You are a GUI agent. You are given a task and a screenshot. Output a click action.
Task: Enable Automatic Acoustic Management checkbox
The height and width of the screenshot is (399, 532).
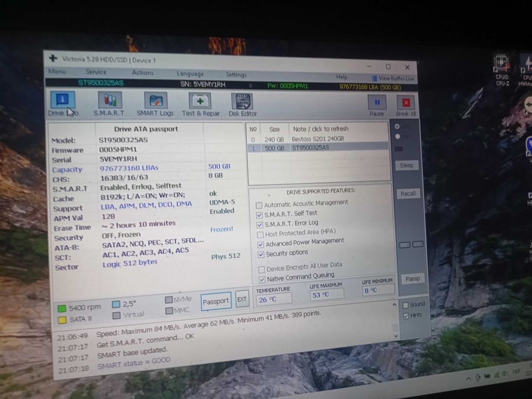[x=259, y=205]
